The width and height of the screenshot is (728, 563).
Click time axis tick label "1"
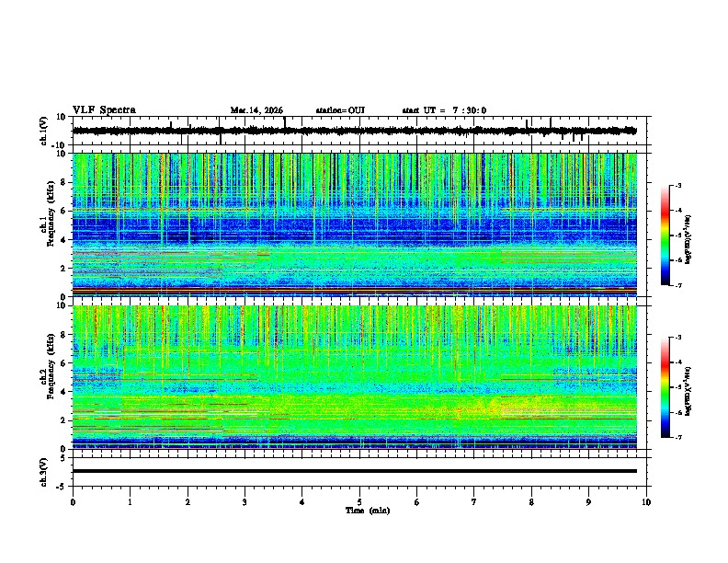coord(130,502)
